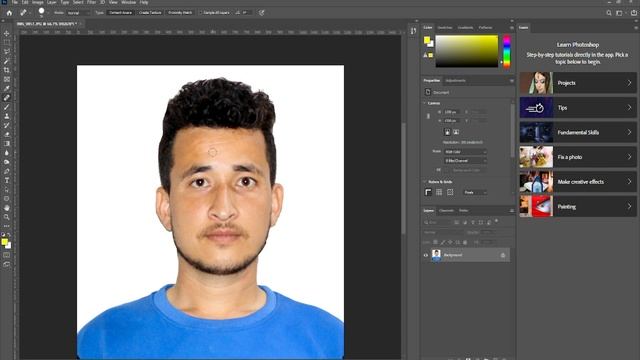Hide the Background layer via eye icon
Screen dimensions: 640x360
426,255
